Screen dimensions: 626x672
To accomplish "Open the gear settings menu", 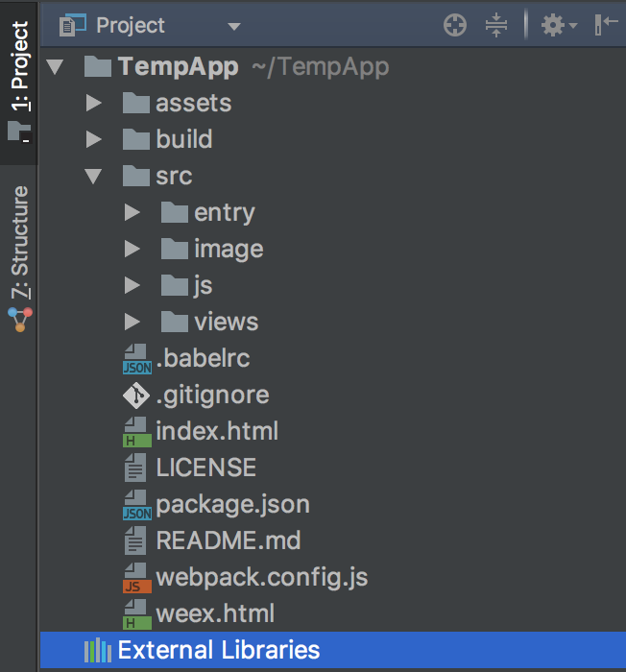I will (557, 26).
